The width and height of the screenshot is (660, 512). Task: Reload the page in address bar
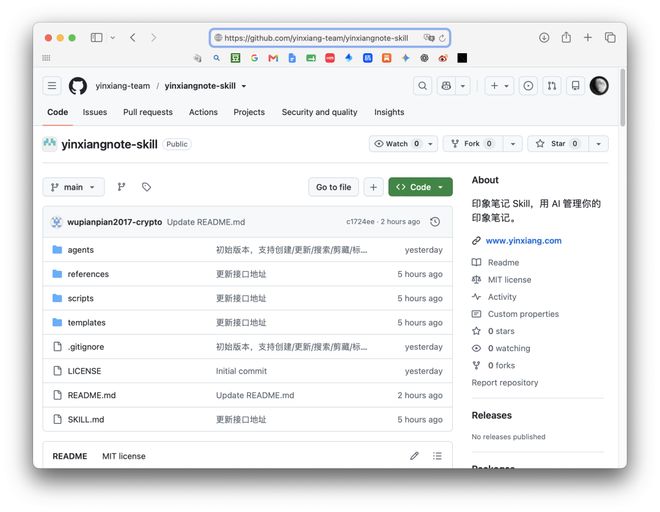[442, 38]
